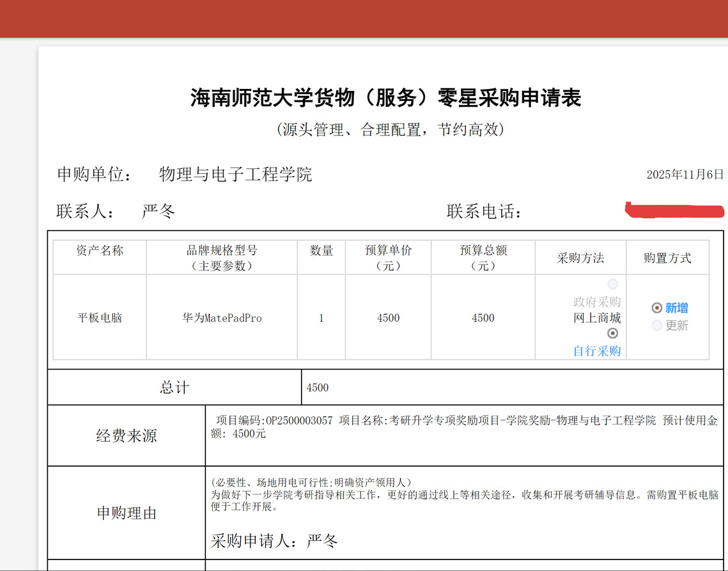Click the disabled radio above 政府采购

tap(613, 284)
